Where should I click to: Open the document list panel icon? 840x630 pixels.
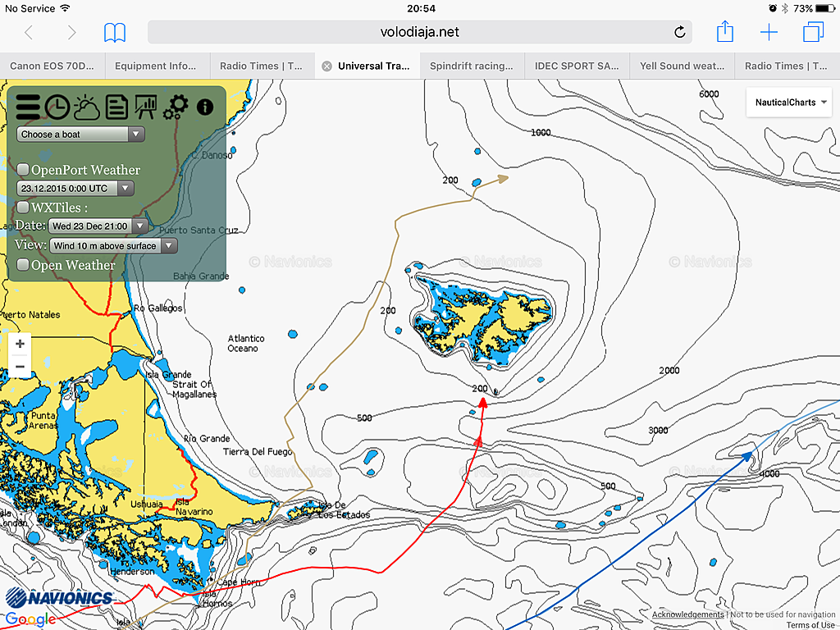(x=116, y=107)
